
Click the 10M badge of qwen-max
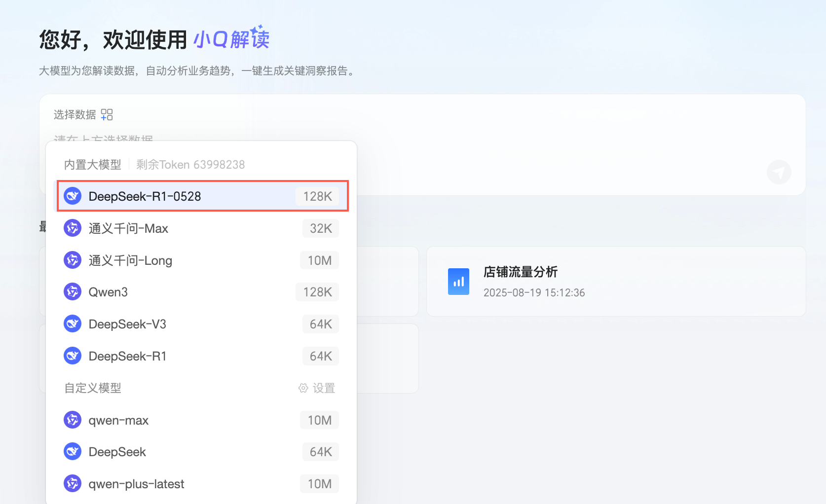tap(319, 420)
